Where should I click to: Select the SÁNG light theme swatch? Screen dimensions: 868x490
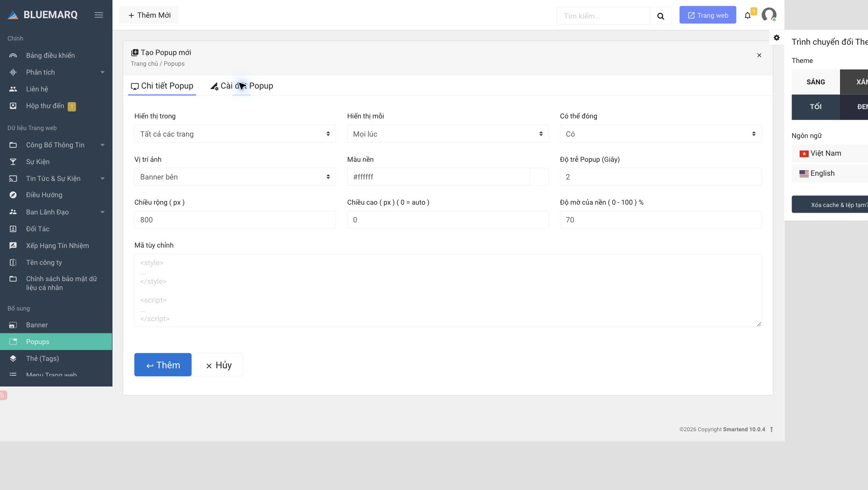(x=816, y=82)
